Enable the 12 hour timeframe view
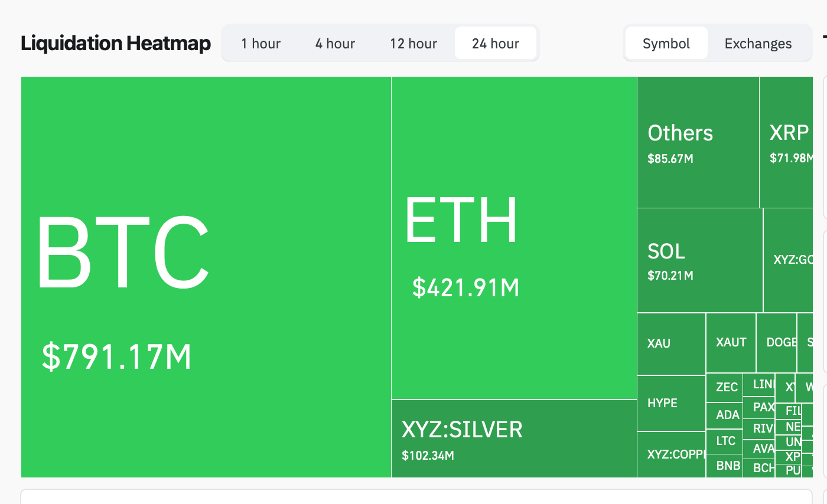 (413, 43)
